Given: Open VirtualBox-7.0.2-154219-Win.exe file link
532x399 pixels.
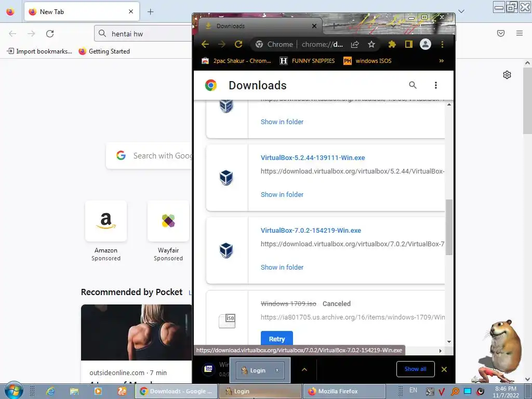Looking at the screenshot, I should pos(311,230).
